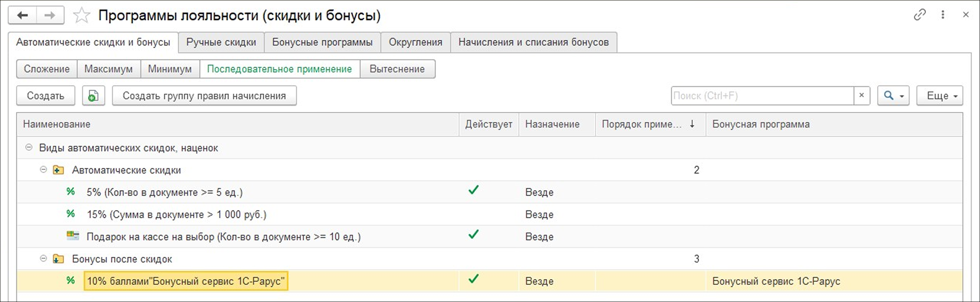Toggle Действует checkmark for 5% discount row
The width and height of the screenshot is (980, 302).
click(474, 190)
